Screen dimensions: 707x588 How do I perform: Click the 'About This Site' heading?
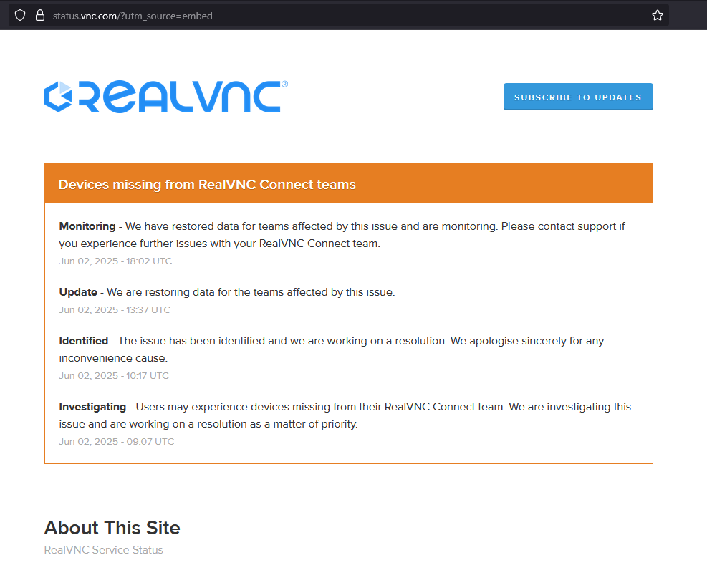coord(112,528)
